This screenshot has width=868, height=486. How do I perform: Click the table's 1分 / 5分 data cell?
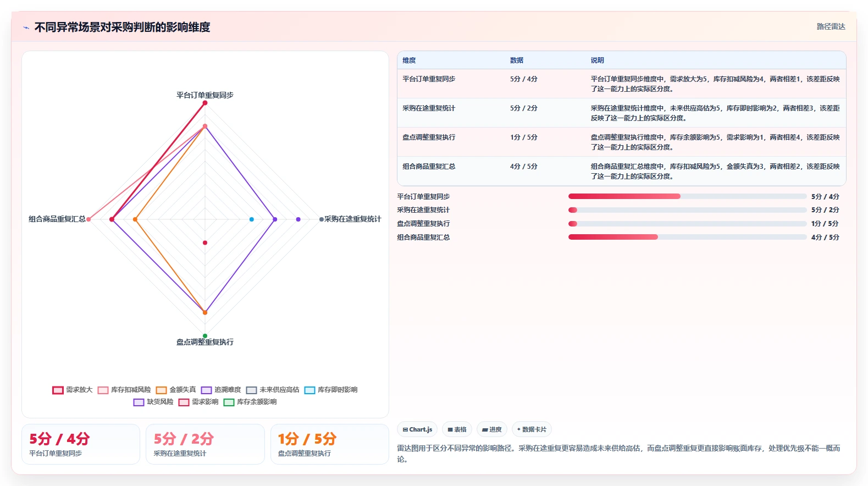(x=524, y=137)
